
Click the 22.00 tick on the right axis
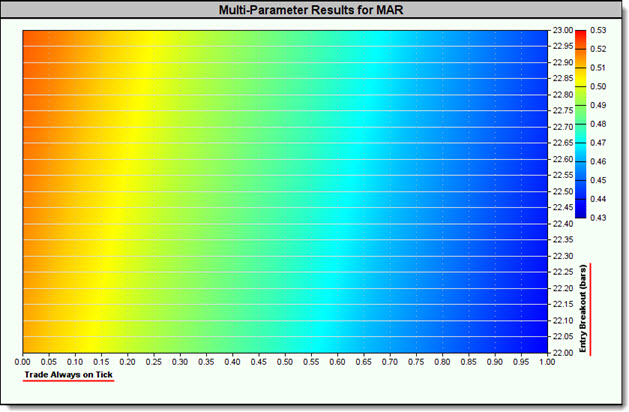pos(563,352)
